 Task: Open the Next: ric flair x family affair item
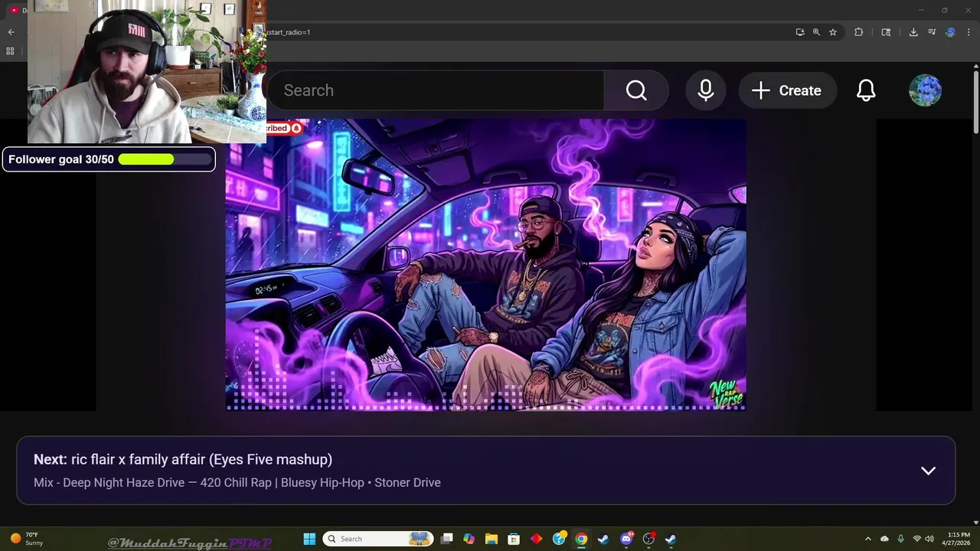coord(183,459)
